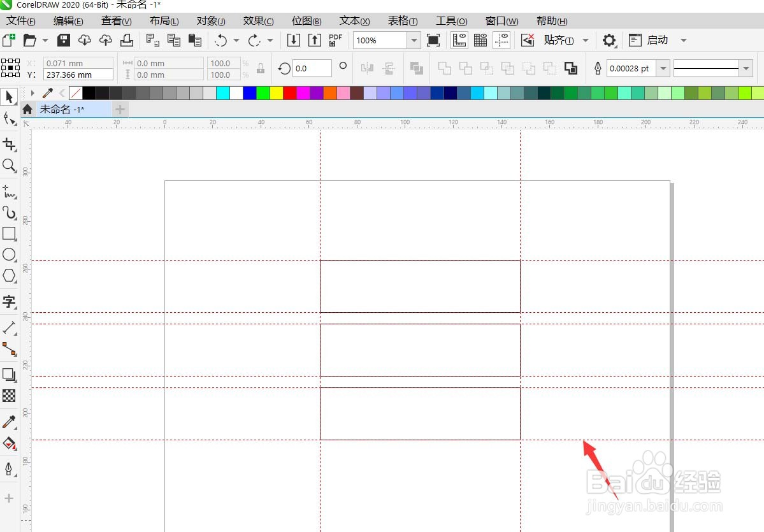Open the 效果 (Effects) menu
The width and height of the screenshot is (764, 532).
pyautogui.click(x=258, y=21)
